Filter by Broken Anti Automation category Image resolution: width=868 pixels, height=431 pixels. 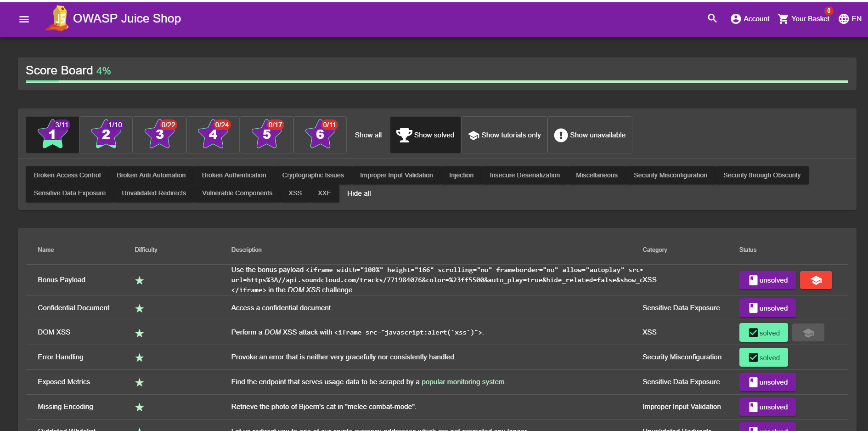[151, 175]
